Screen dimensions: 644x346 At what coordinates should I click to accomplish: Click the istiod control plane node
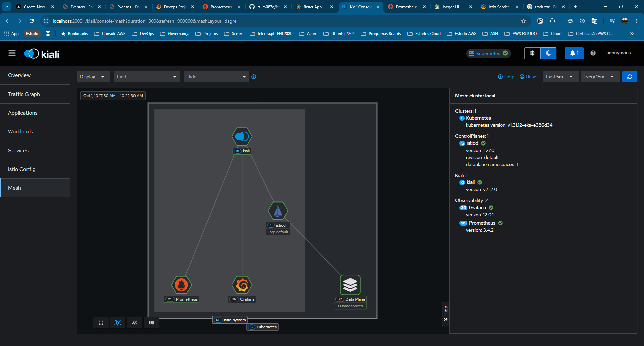click(x=278, y=211)
